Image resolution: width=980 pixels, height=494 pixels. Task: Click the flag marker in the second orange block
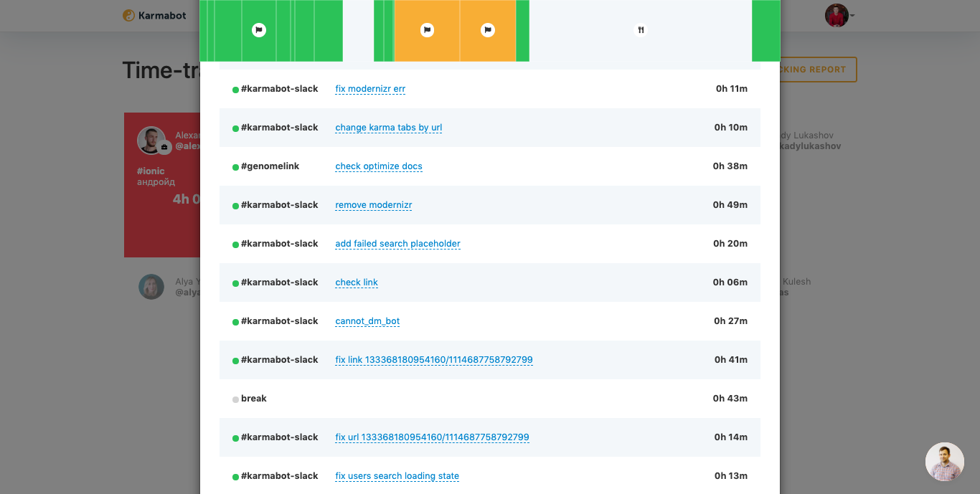(x=488, y=30)
